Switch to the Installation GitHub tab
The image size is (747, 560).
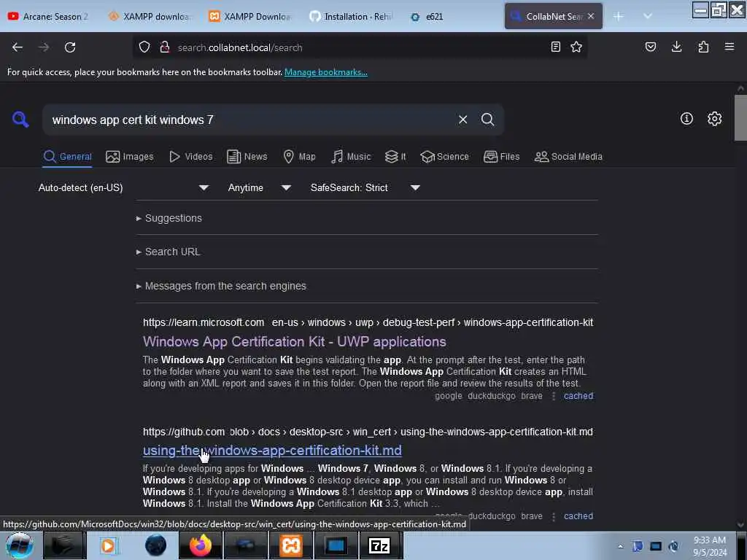350,16
